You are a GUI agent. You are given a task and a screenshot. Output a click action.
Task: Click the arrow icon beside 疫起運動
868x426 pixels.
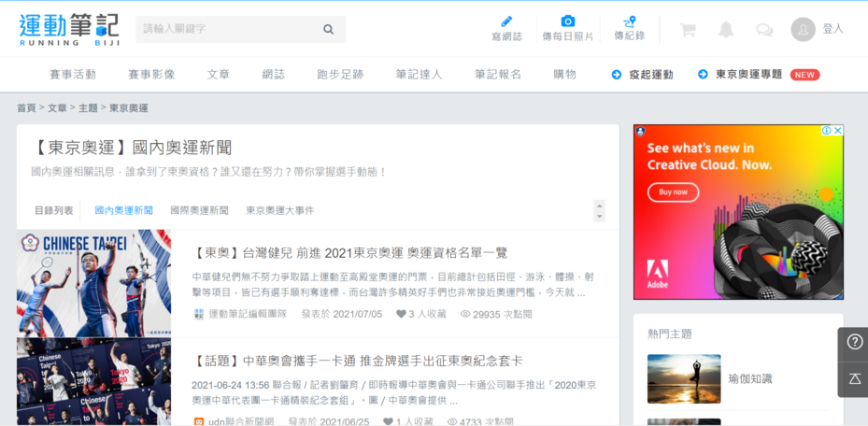617,74
